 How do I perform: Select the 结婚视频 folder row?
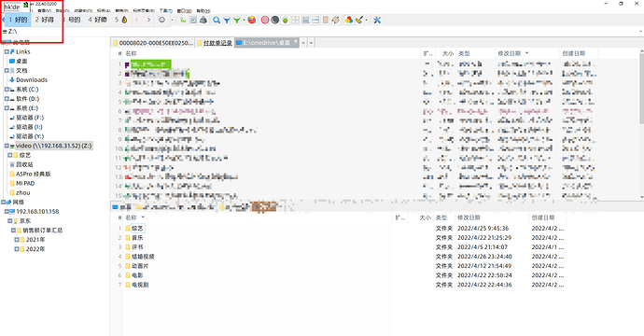click(x=143, y=257)
